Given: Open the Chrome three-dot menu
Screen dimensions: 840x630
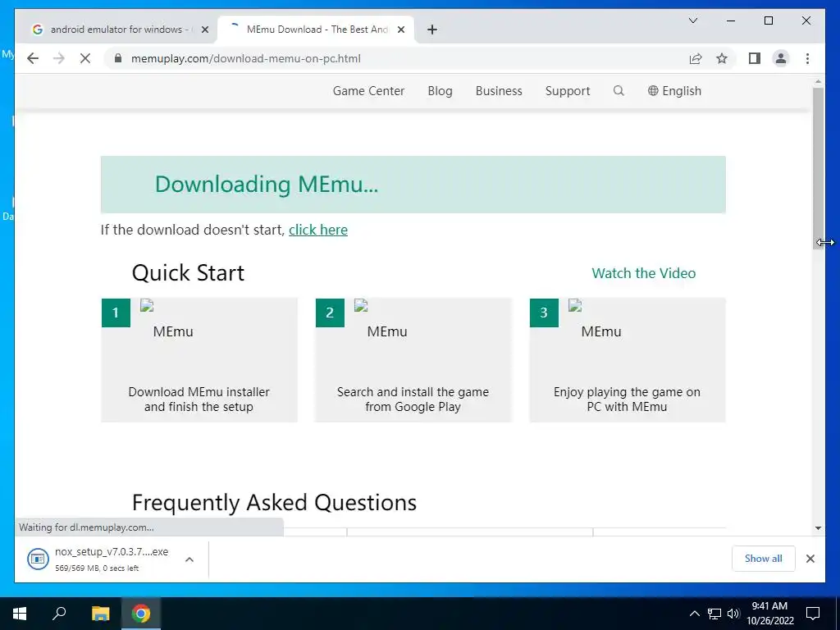Looking at the screenshot, I should point(807,58).
